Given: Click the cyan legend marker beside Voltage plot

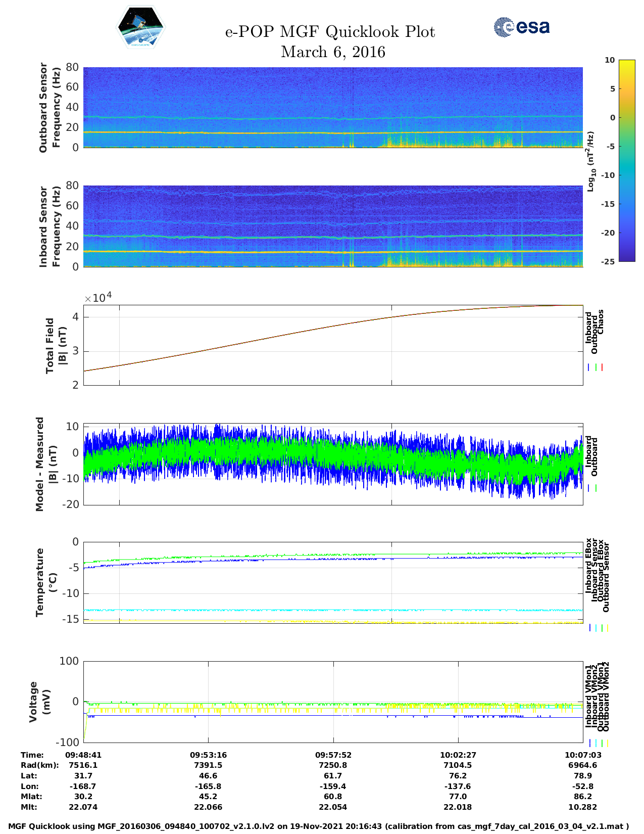Looking at the screenshot, I should tap(596, 743).
